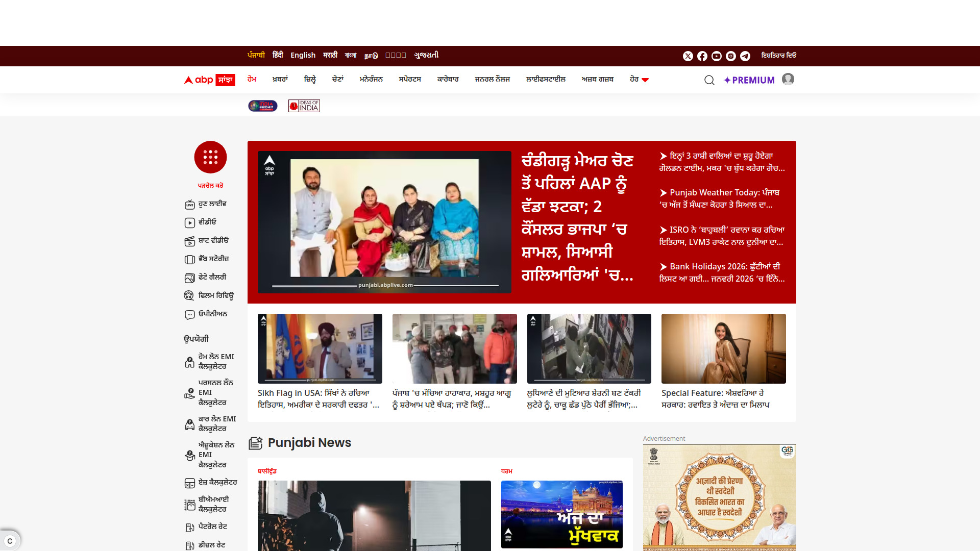
Task: Switch site language to English
Action: [x=303, y=55]
